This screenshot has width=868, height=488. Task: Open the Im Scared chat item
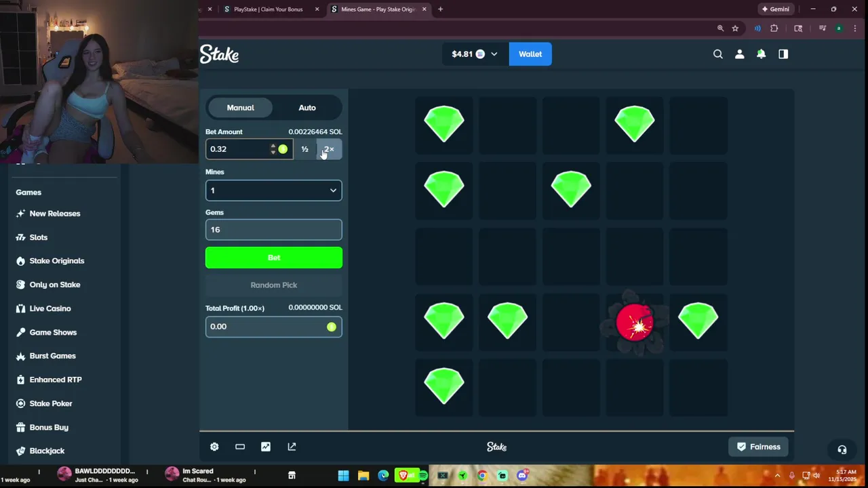(206, 475)
